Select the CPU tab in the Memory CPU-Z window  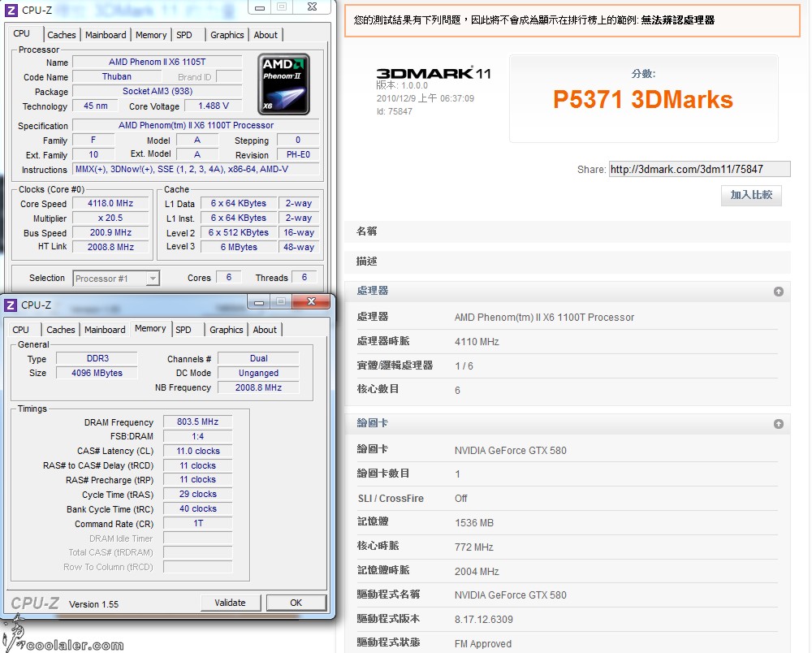click(x=21, y=330)
